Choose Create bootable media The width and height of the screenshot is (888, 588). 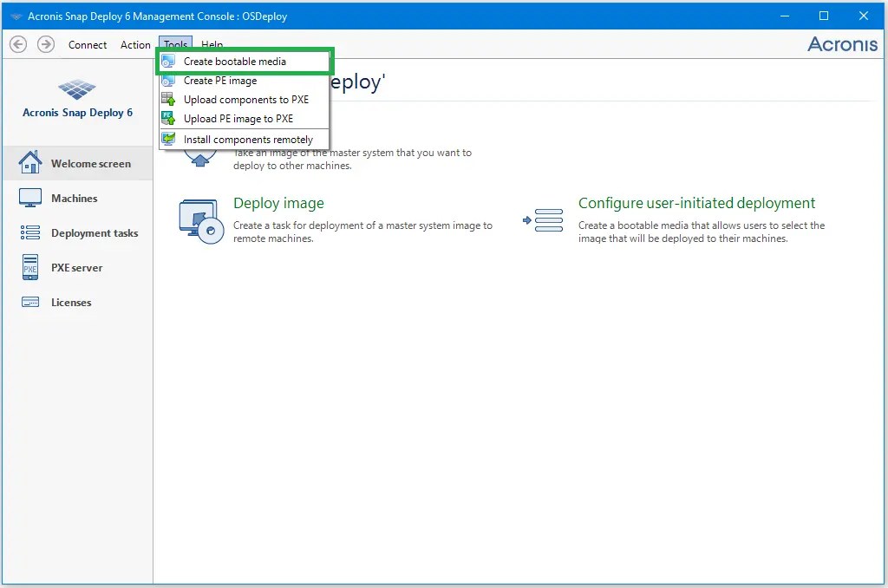244,62
